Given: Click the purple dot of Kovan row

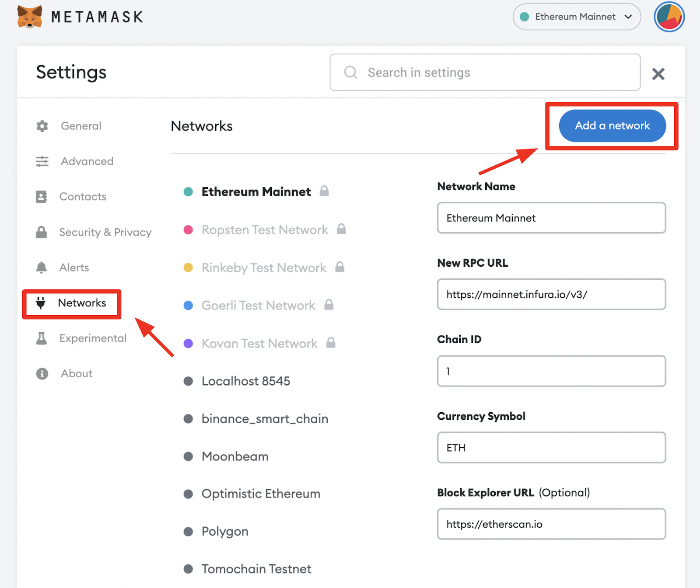Looking at the screenshot, I should coord(188,343).
